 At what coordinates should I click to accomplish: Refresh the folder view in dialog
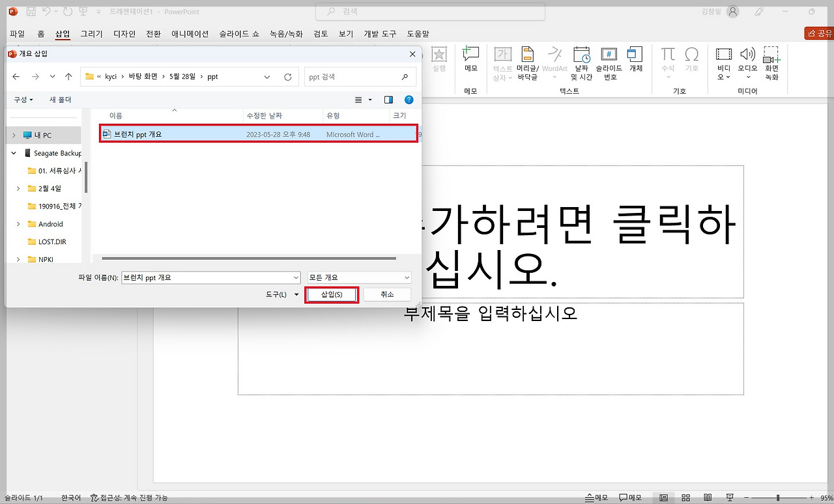(x=287, y=77)
